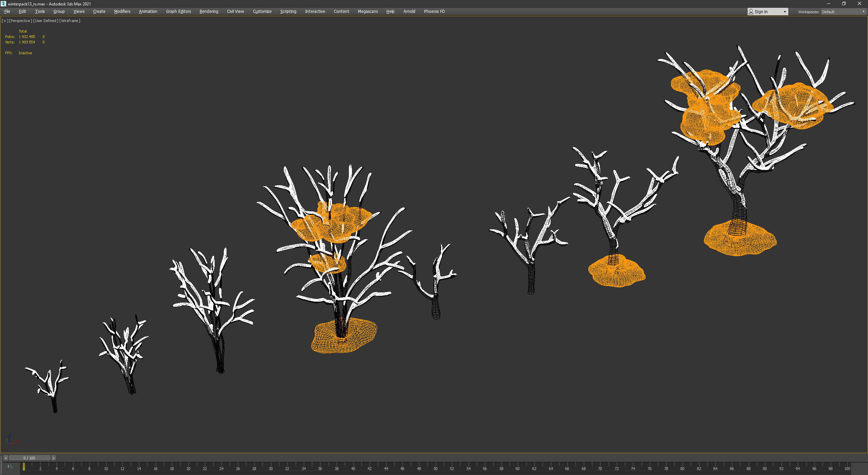868x475 pixels.
Task: Open the Content menu
Action: click(341, 12)
